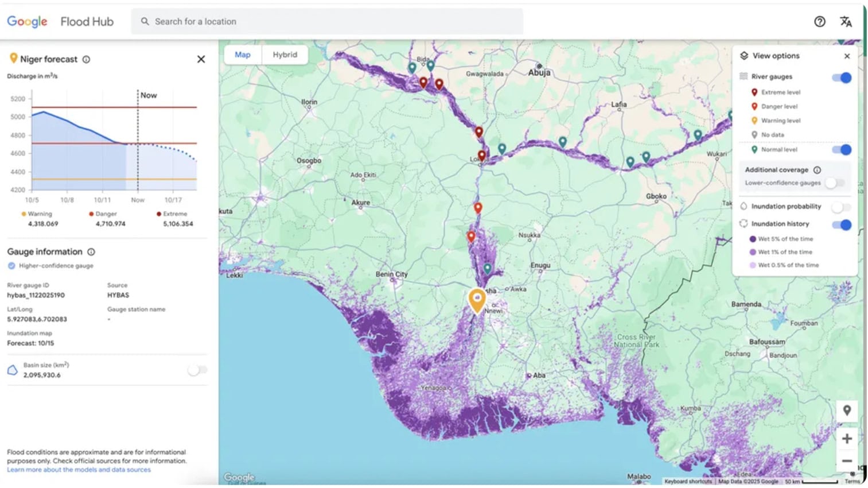Click the green gauge marker east of Lokoja
Screen dimensions: 868x488
tap(501, 149)
